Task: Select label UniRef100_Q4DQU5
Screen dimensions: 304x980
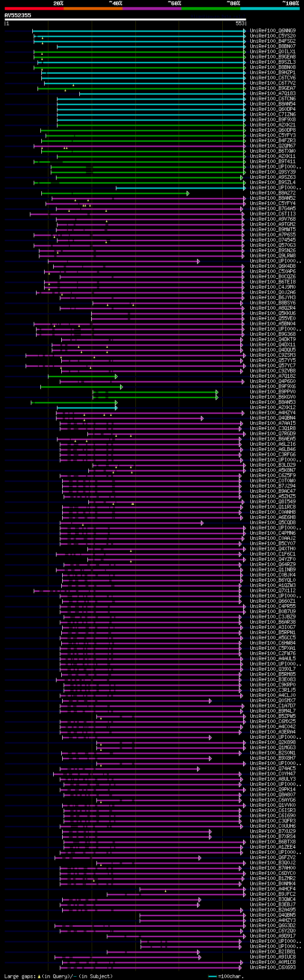Action: [273, 350]
